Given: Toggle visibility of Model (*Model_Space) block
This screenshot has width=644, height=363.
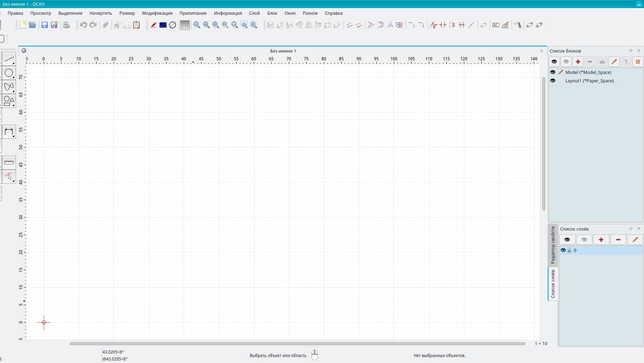Looking at the screenshot, I should pyautogui.click(x=553, y=72).
